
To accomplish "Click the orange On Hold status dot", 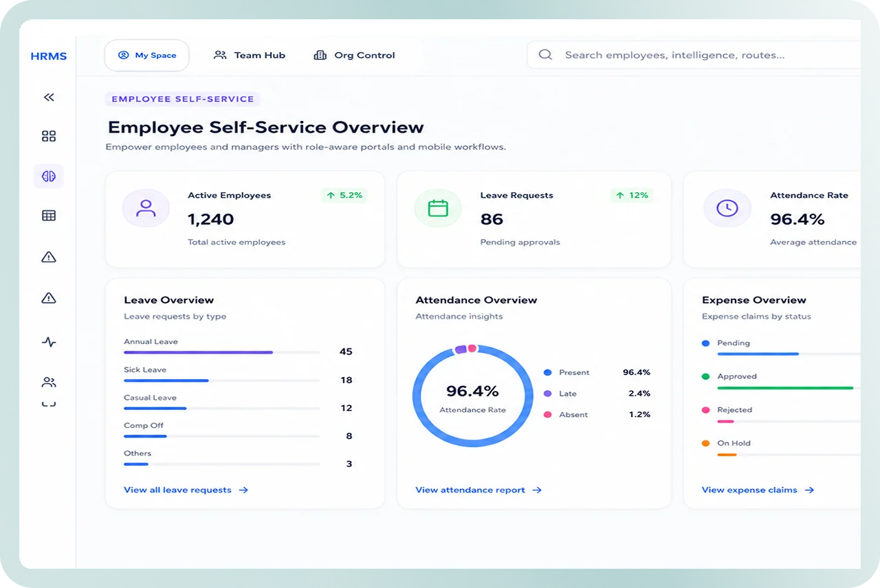I will pyautogui.click(x=705, y=443).
